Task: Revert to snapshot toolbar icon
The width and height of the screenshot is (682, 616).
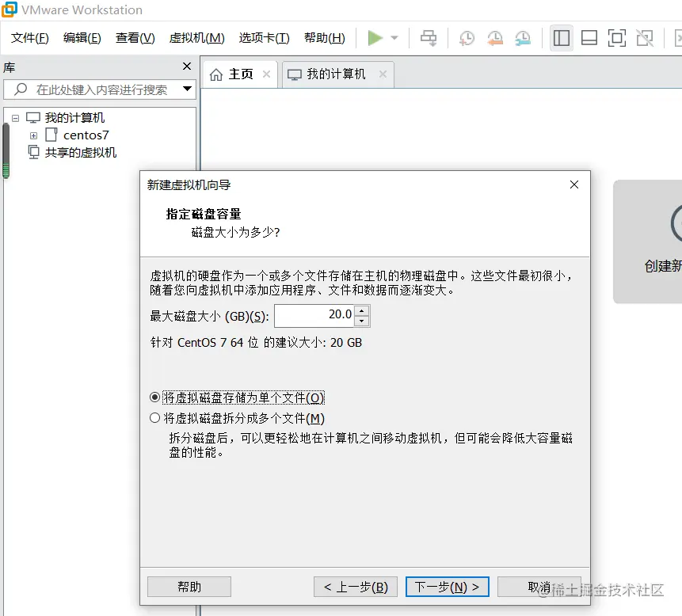Action: click(x=495, y=38)
